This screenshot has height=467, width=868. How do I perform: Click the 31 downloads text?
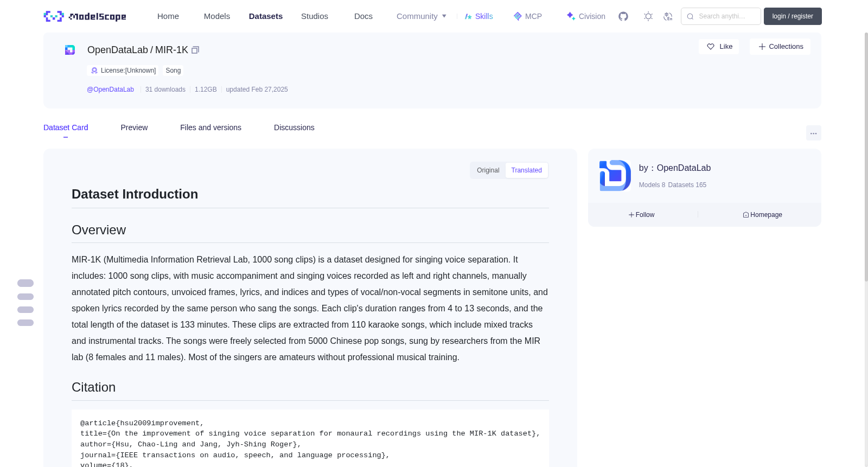tap(165, 89)
